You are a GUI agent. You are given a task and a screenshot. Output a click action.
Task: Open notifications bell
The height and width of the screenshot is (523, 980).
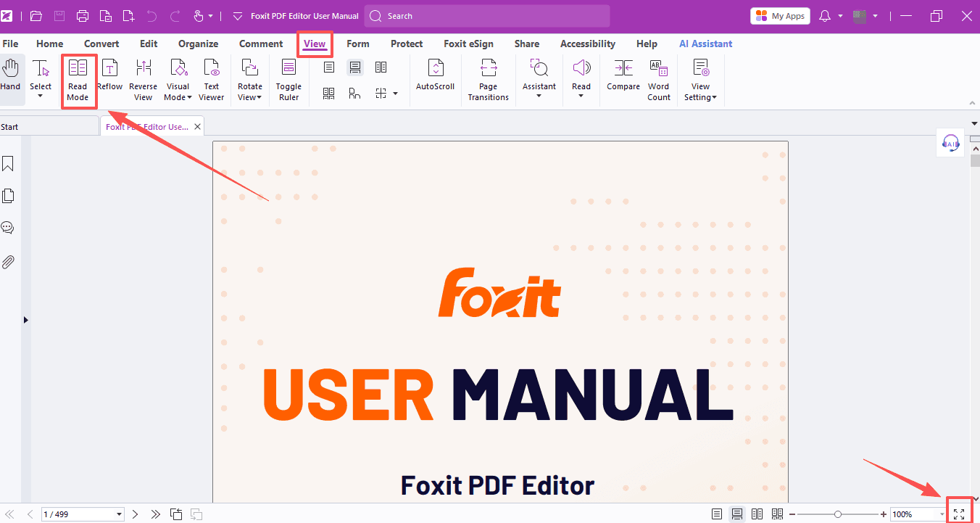point(825,16)
